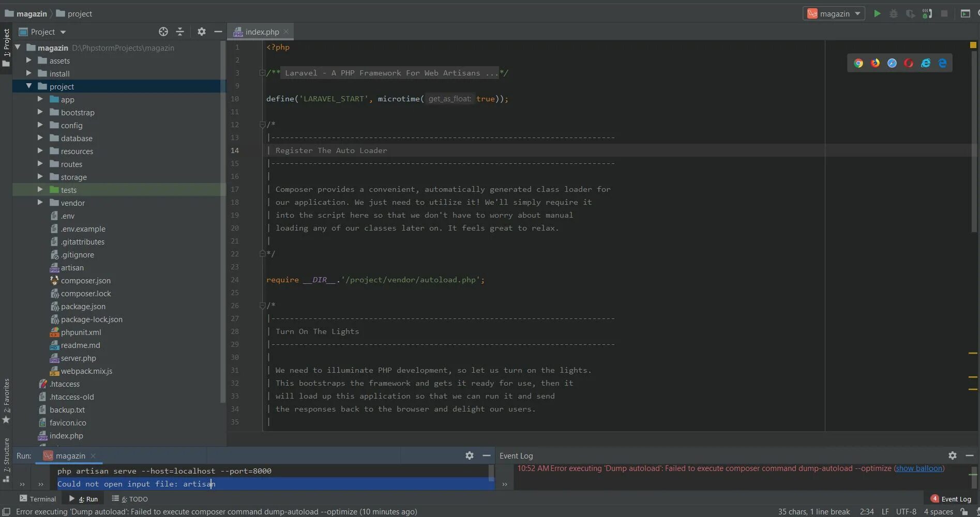This screenshot has height=517, width=980.
Task: Open in Firefox browser icon
Action: [x=875, y=63]
